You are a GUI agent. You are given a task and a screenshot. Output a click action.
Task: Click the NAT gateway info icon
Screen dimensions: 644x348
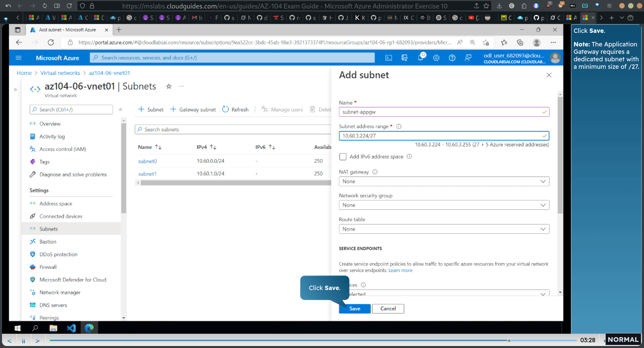click(x=375, y=172)
